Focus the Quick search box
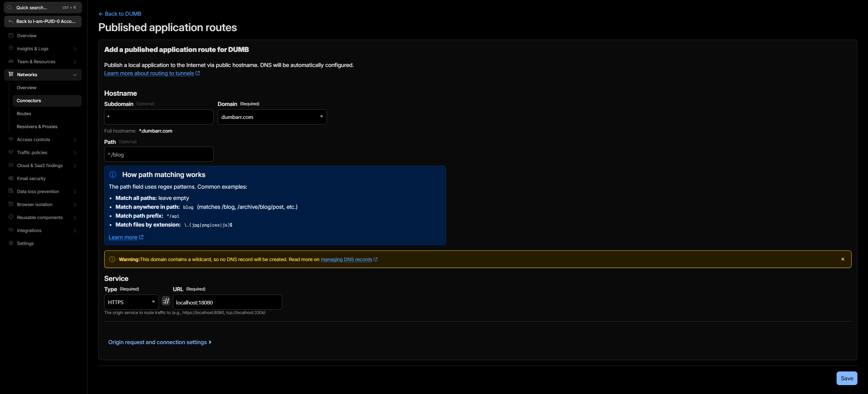The height and width of the screenshot is (394, 868). (x=43, y=8)
